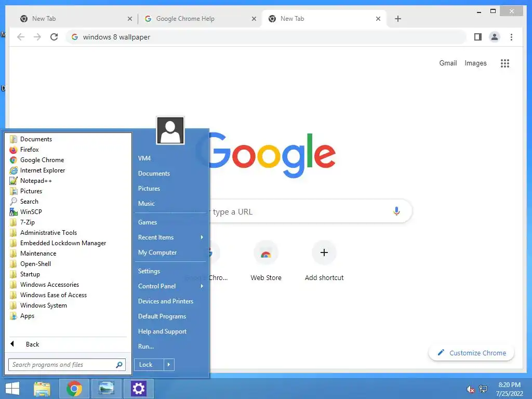Open the gear settings app on the taskbar
The height and width of the screenshot is (399, 532).
click(138, 389)
